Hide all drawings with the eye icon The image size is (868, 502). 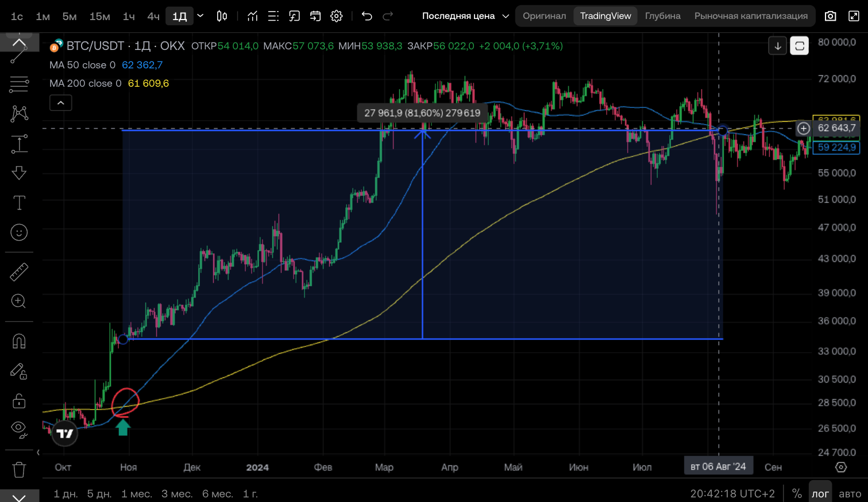tap(19, 430)
